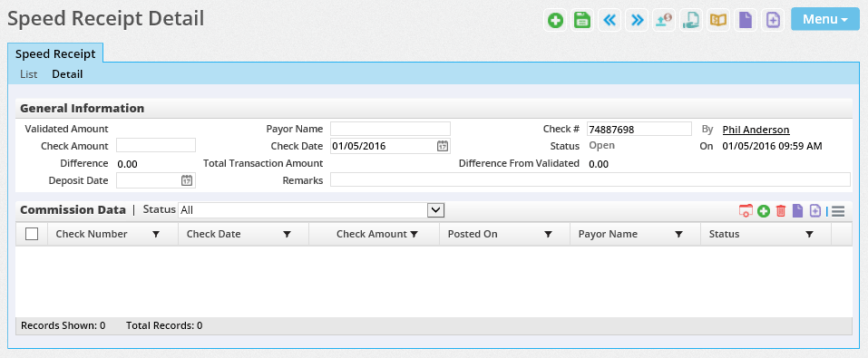Click the upload arrow with dollar coin icon
The width and height of the screenshot is (868, 358).
point(664,21)
